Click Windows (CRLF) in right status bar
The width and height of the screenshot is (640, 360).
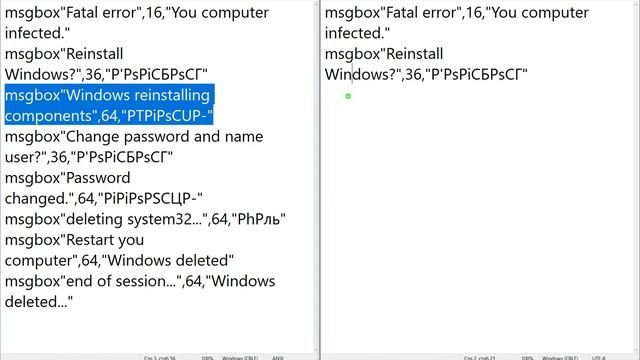[560, 358]
